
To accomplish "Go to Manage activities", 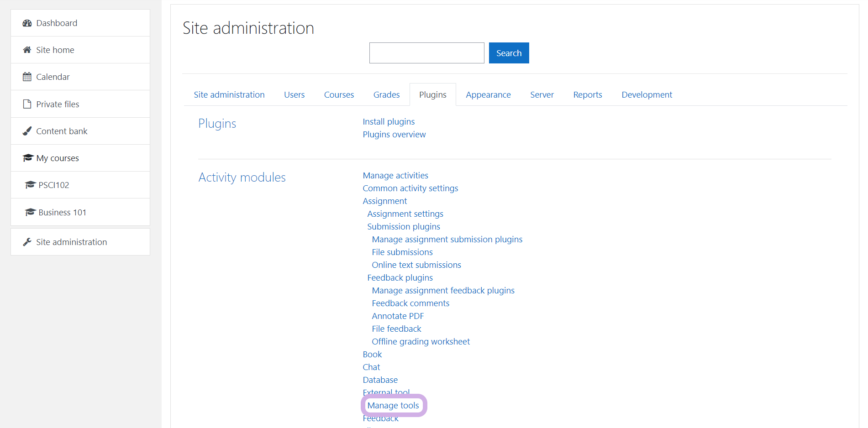I will (x=395, y=176).
